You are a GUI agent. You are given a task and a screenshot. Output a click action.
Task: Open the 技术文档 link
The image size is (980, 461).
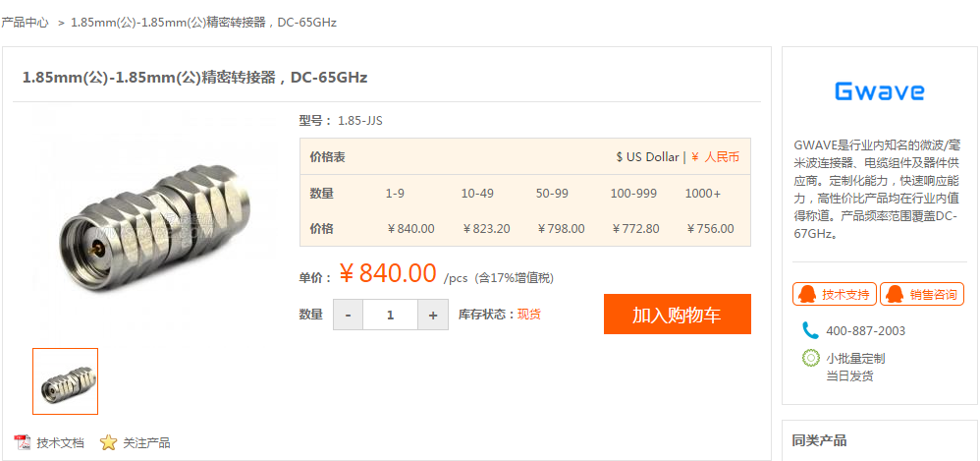click(60, 442)
